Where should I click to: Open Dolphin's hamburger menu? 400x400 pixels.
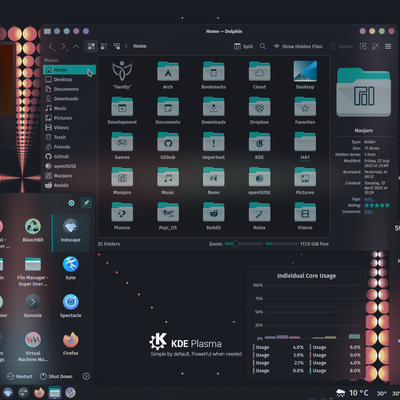388,46
